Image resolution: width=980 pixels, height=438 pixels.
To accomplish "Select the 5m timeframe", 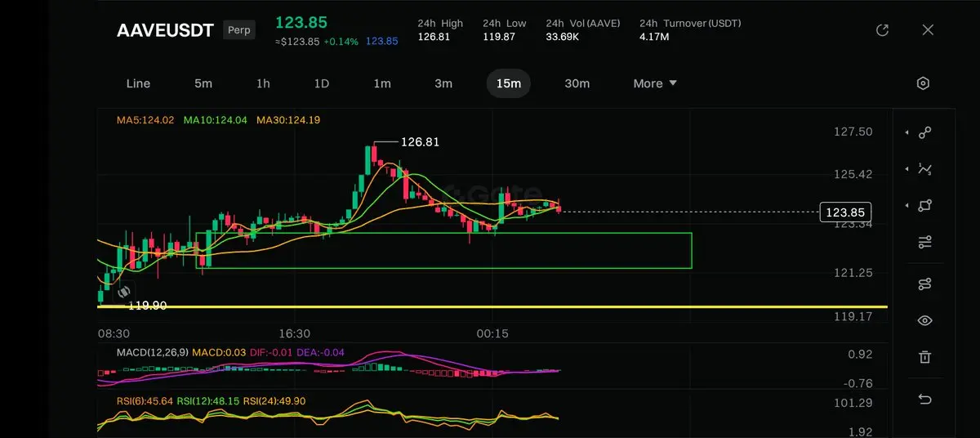I will (x=203, y=83).
